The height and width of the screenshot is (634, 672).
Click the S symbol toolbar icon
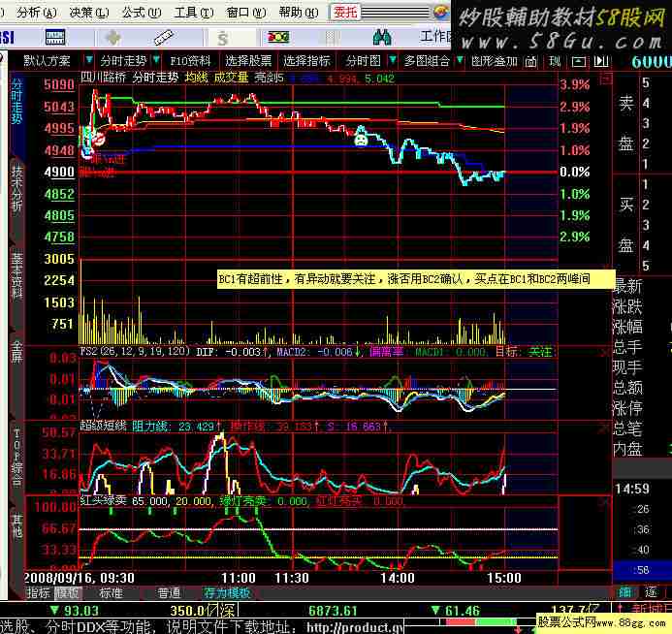(222, 39)
